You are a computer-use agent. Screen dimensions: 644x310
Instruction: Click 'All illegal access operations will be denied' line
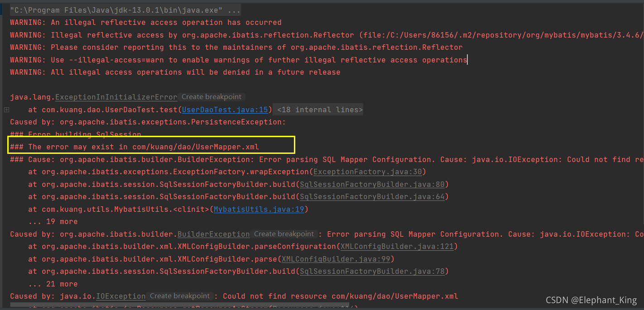coord(175,72)
